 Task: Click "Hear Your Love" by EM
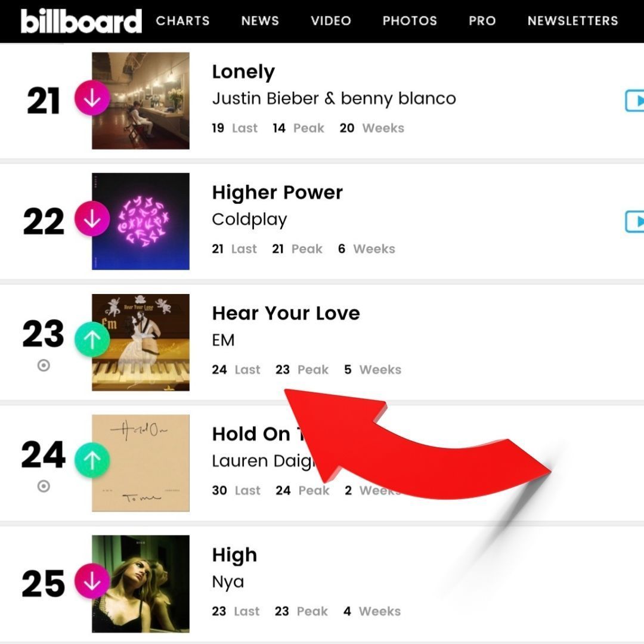click(x=286, y=313)
